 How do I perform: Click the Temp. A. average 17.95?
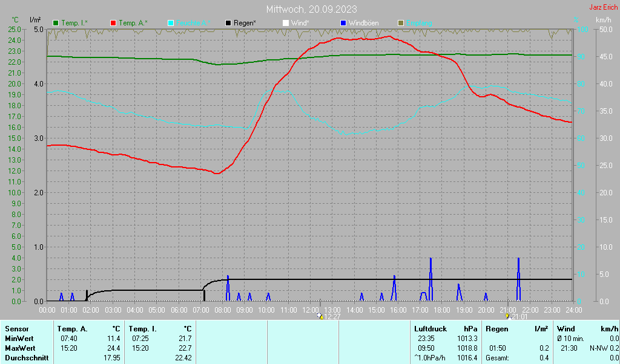tap(112, 358)
